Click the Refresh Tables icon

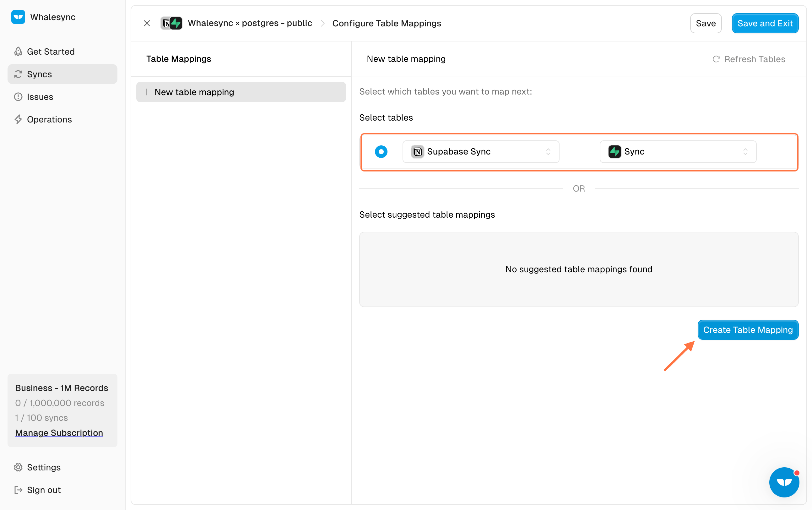pos(716,59)
